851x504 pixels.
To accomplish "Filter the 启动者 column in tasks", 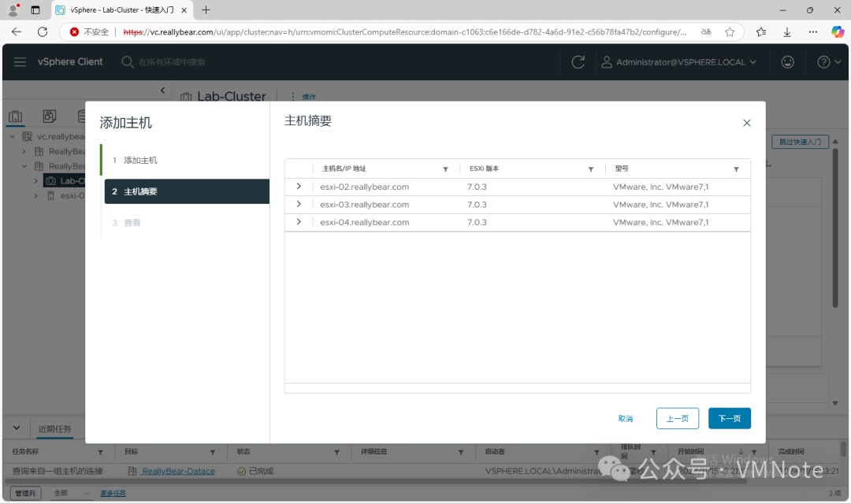I will pyautogui.click(x=596, y=452).
